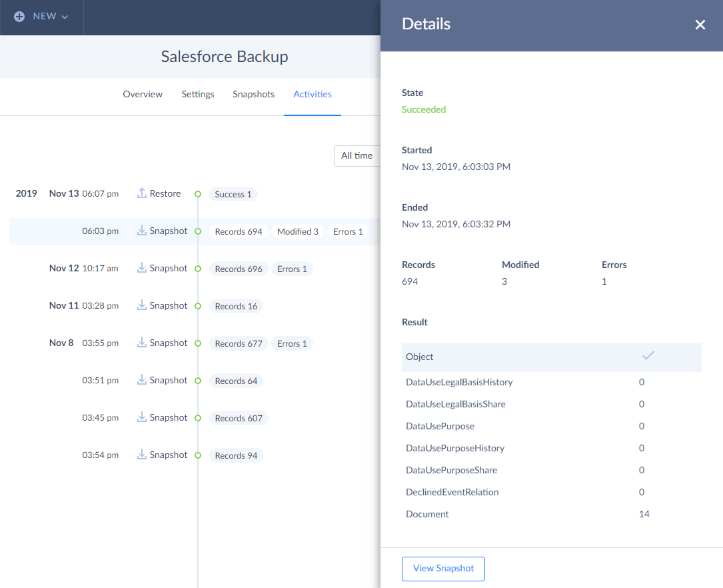This screenshot has width=723, height=588.
Task: Switch to the Settings tab
Action: [x=198, y=94]
